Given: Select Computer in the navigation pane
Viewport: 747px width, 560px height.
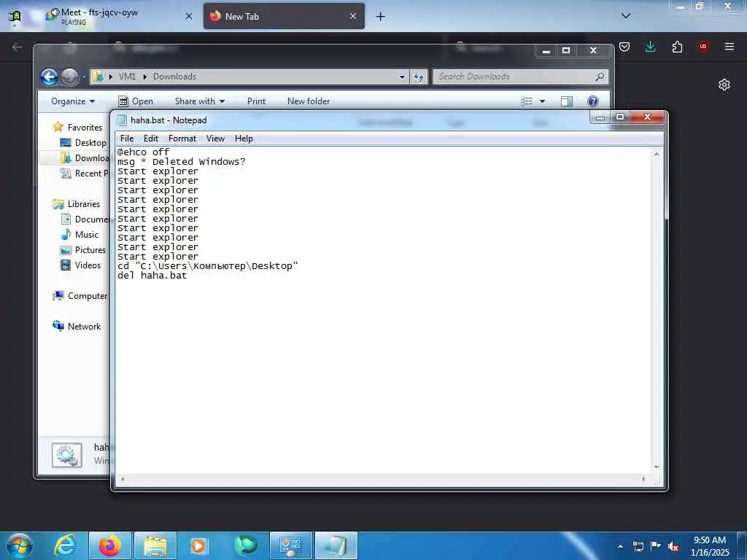Looking at the screenshot, I should [80, 296].
